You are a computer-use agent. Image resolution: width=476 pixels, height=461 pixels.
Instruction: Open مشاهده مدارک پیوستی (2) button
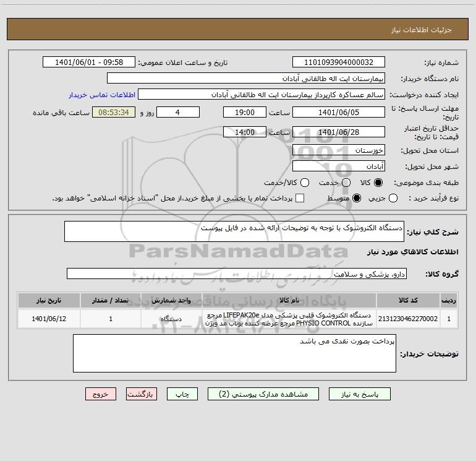point(263,394)
